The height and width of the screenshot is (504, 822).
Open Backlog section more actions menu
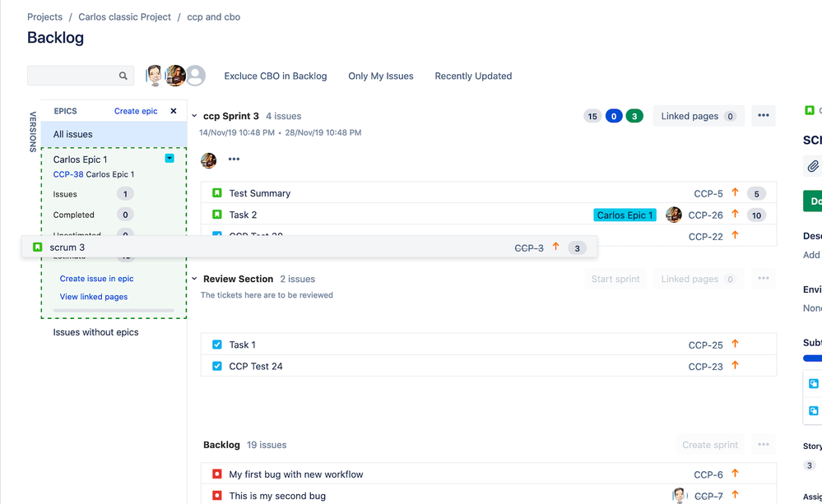(x=764, y=445)
